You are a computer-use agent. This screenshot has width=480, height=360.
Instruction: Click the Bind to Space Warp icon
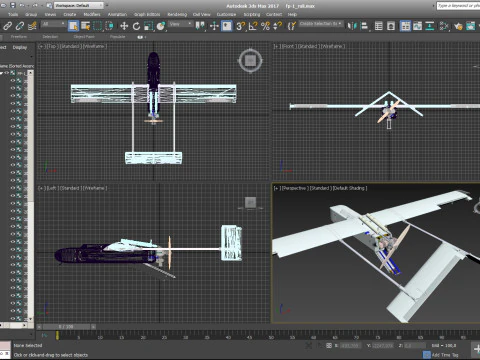tap(32, 26)
